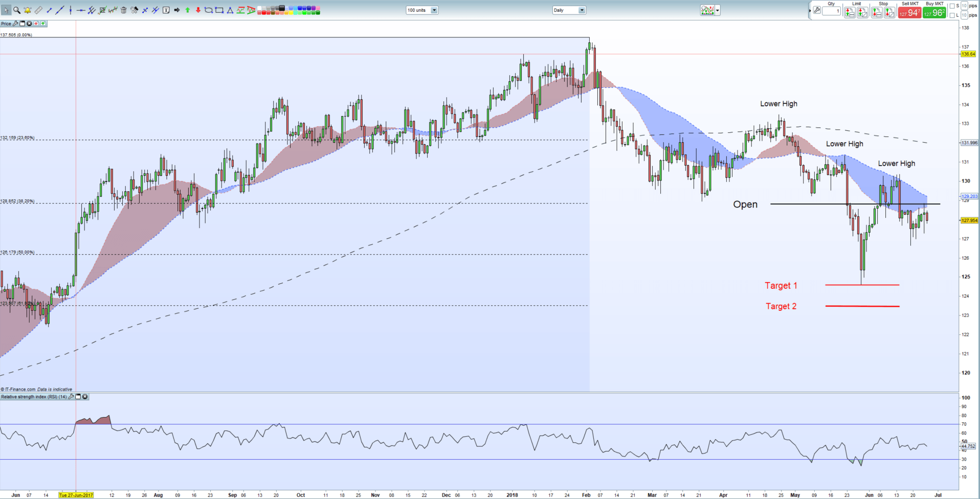
Task: Select the long trend line drawing tool
Action: click(60, 10)
